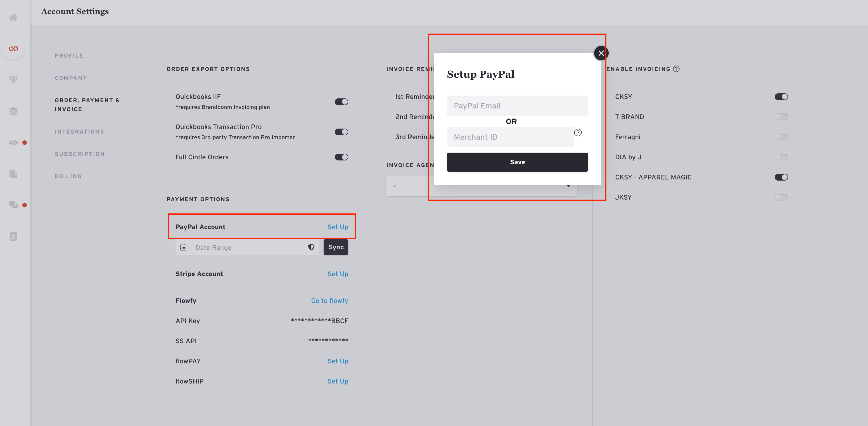Toggle the Full Circle Orders switch
This screenshot has height=426, width=868.
tap(341, 157)
